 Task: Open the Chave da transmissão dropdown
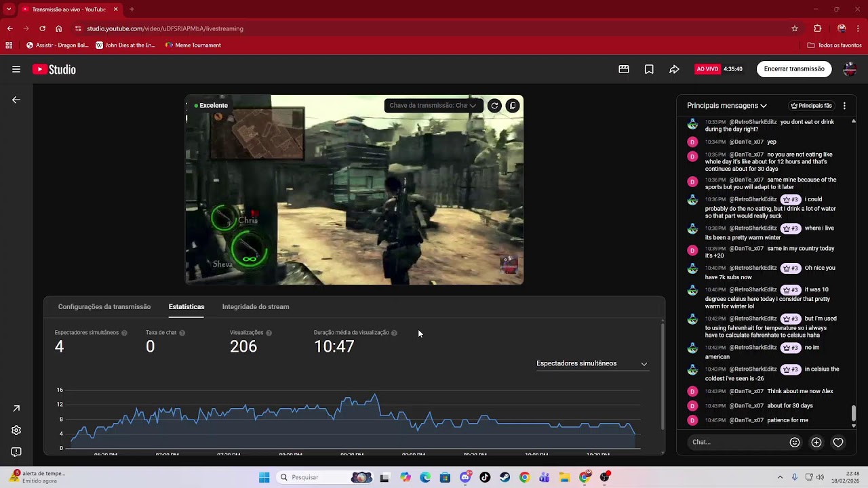click(433, 105)
